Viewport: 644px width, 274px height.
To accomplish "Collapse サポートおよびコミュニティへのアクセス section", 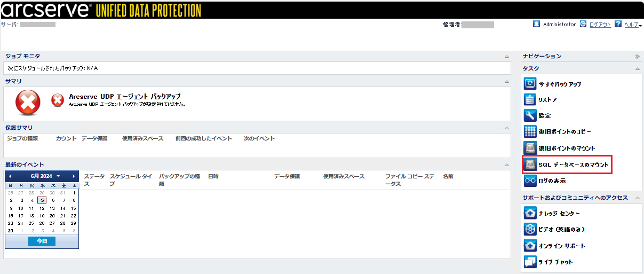I will click(x=637, y=198).
